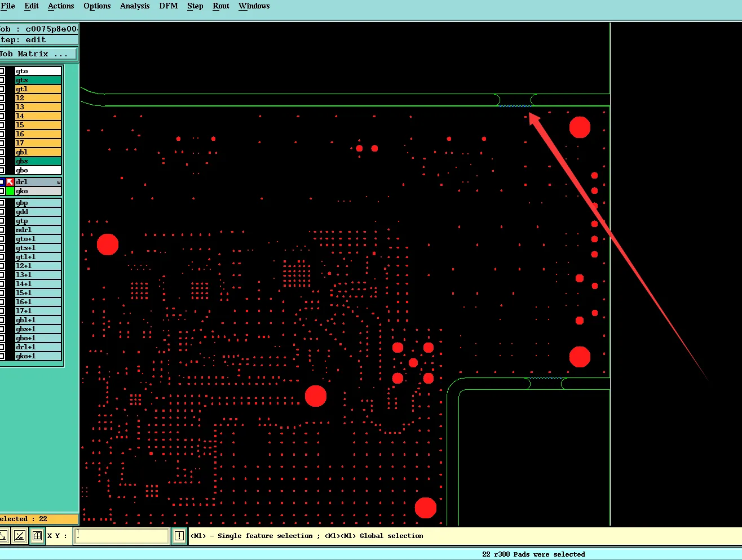Viewport: 742px width, 560px height.
Task: Select the gko layer row
Action: [38, 191]
